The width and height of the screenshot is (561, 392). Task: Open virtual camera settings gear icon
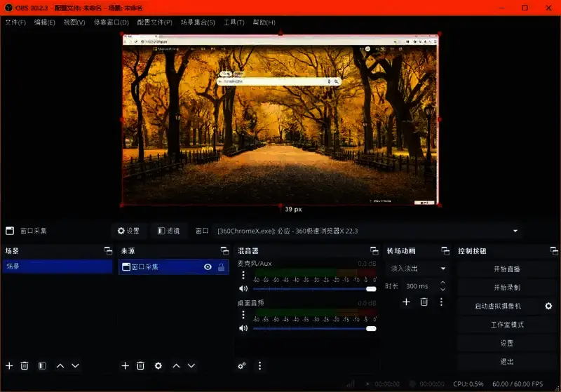[548, 306]
